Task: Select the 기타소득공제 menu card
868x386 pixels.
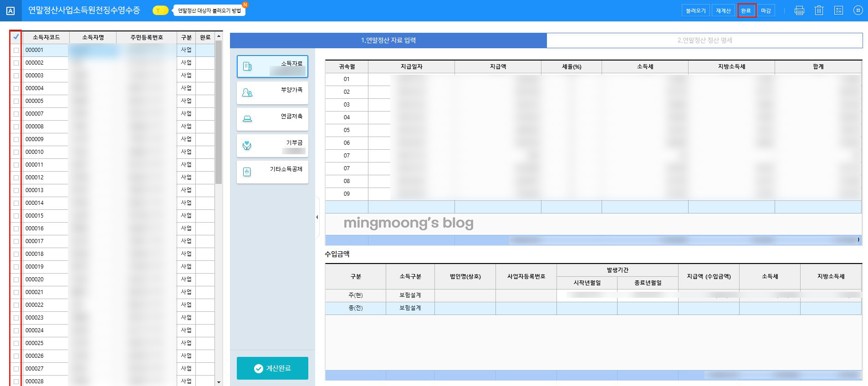Action: [272, 172]
